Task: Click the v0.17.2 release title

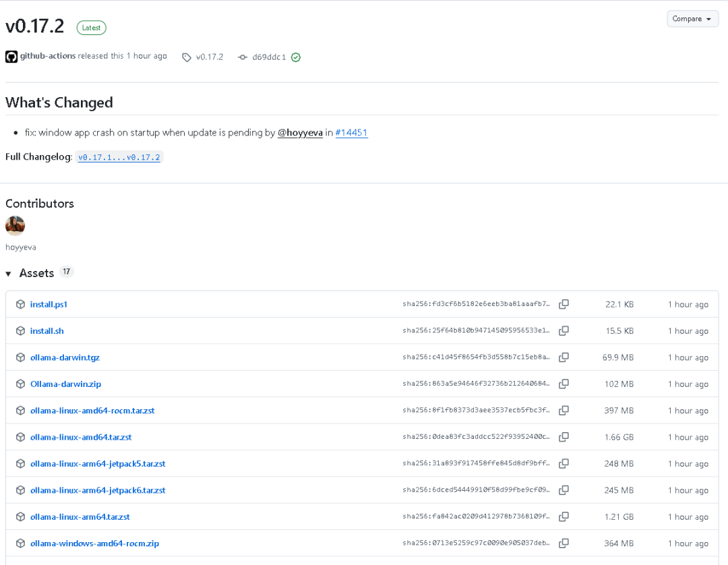Action: (34, 26)
